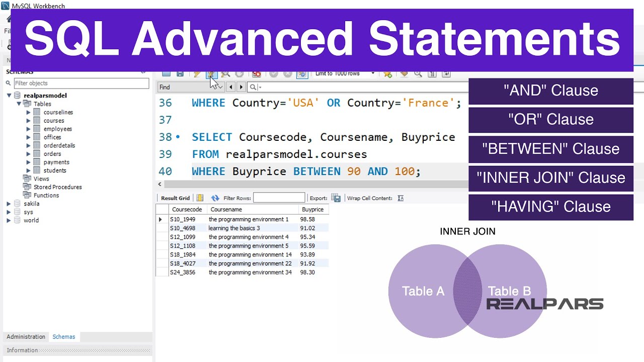
Task: Click the toolbar find magnifier icon
Action: point(418,74)
